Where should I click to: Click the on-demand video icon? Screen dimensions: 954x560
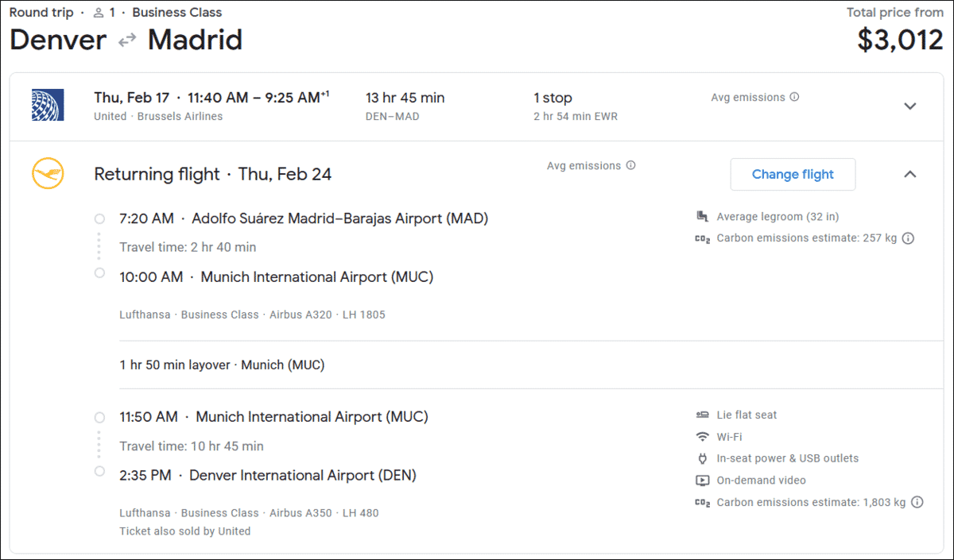tap(702, 481)
